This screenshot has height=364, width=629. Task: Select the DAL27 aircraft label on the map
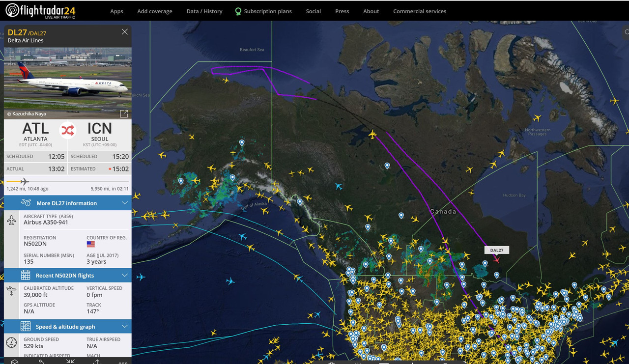(496, 250)
